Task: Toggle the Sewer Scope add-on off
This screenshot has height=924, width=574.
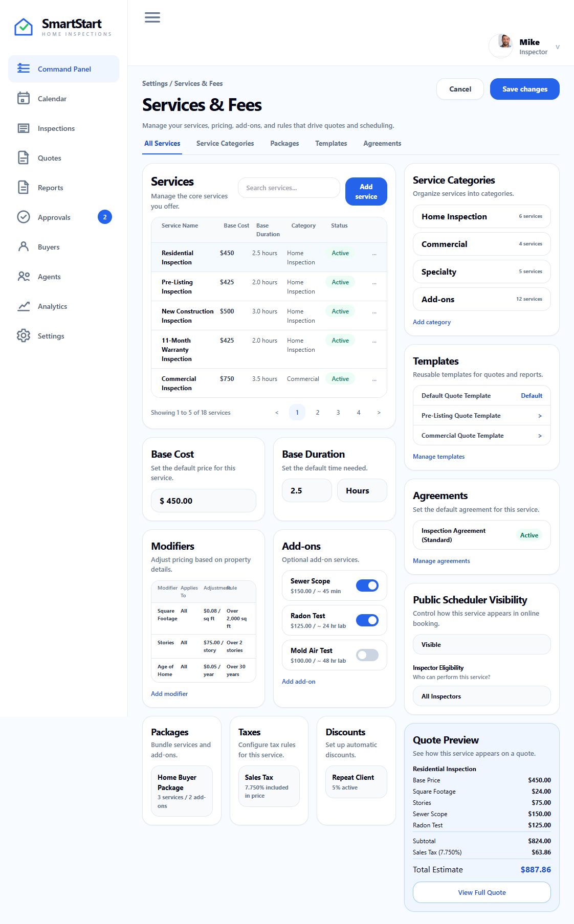Action: click(367, 585)
